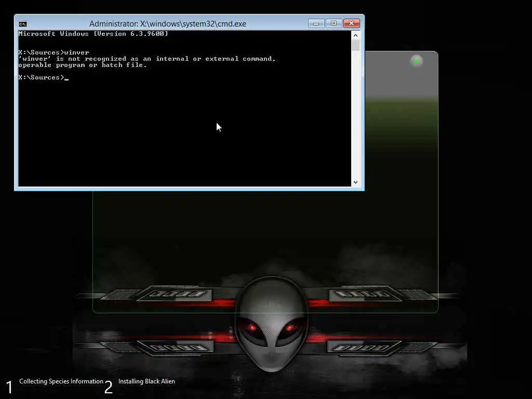Click the cmd.exe window title bar text
The image size is (532, 399).
168,24
